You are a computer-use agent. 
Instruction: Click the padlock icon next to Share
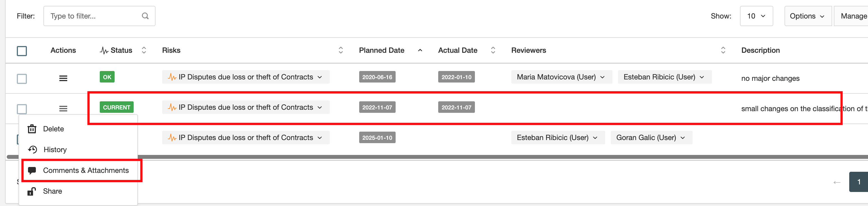32,191
